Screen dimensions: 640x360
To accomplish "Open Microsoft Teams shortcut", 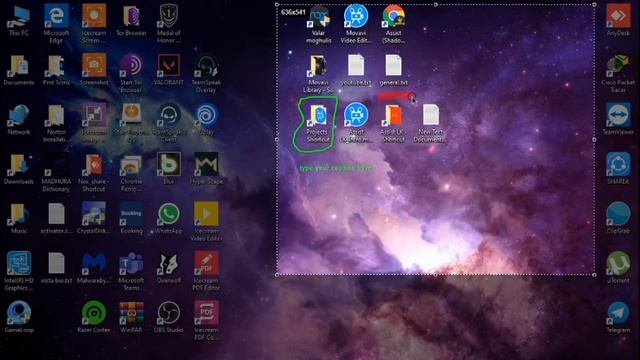I will pyautogui.click(x=131, y=271).
